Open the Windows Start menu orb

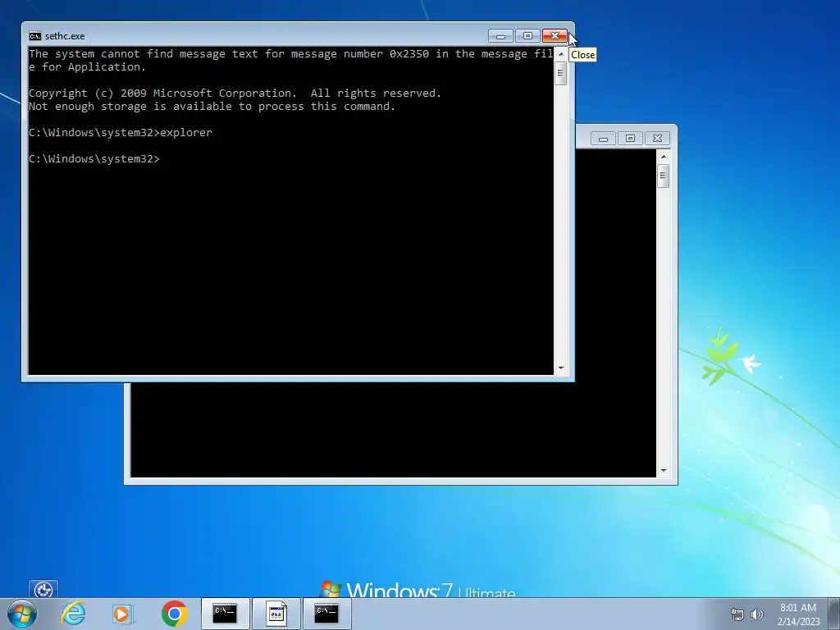[x=21, y=614]
